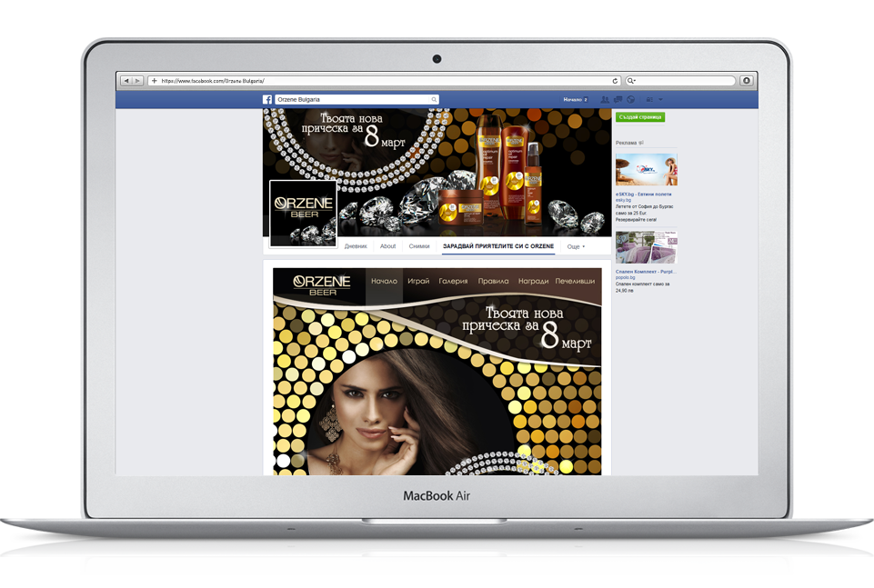Click the Facebook logo icon
874x588 pixels.
pos(267,100)
